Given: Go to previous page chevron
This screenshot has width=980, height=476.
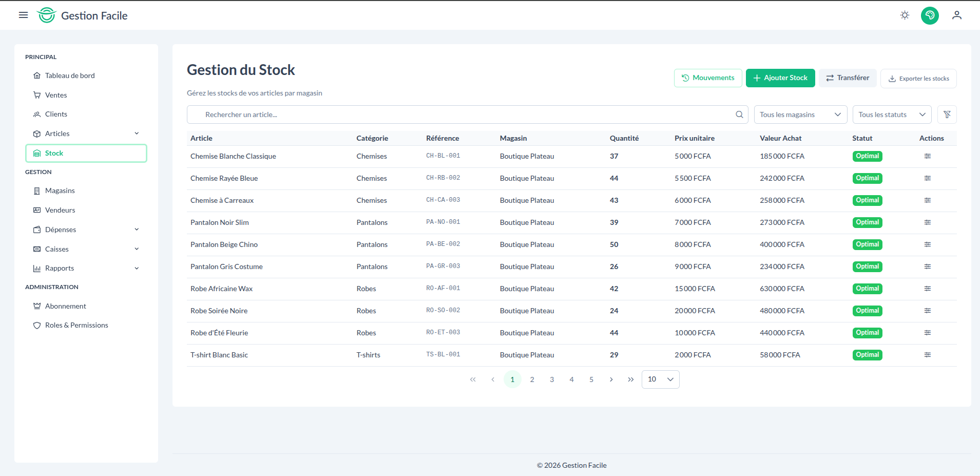Looking at the screenshot, I should 493,379.
